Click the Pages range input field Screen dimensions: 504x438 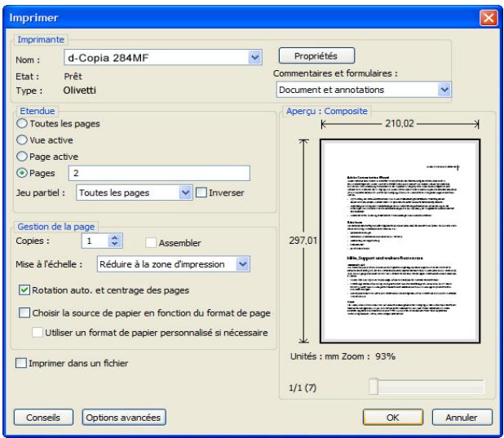pos(158,173)
